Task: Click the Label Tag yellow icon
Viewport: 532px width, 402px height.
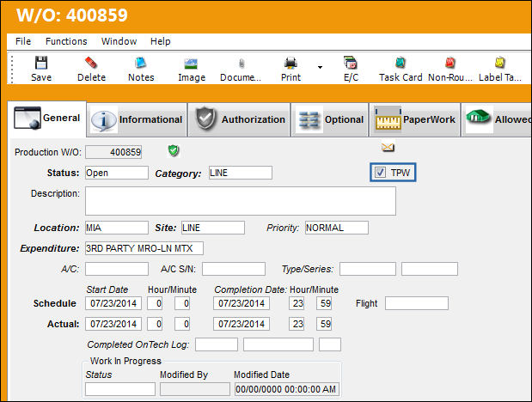Action: pyautogui.click(x=499, y=63)
